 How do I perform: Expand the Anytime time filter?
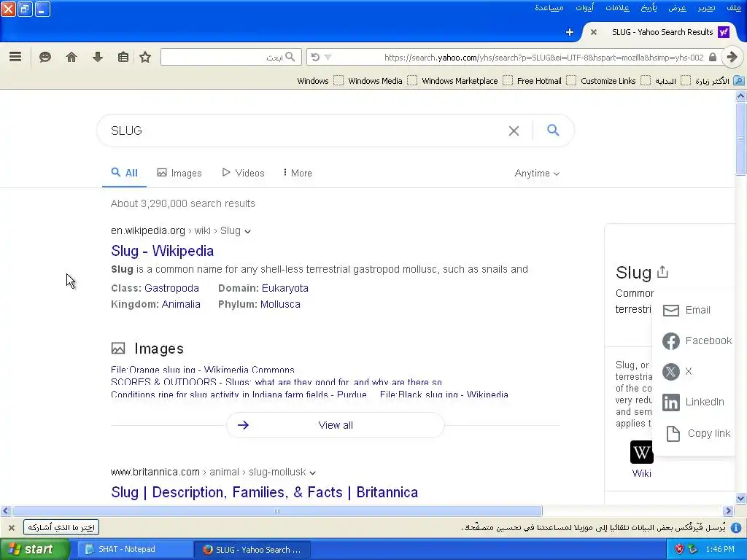[537, 174]
